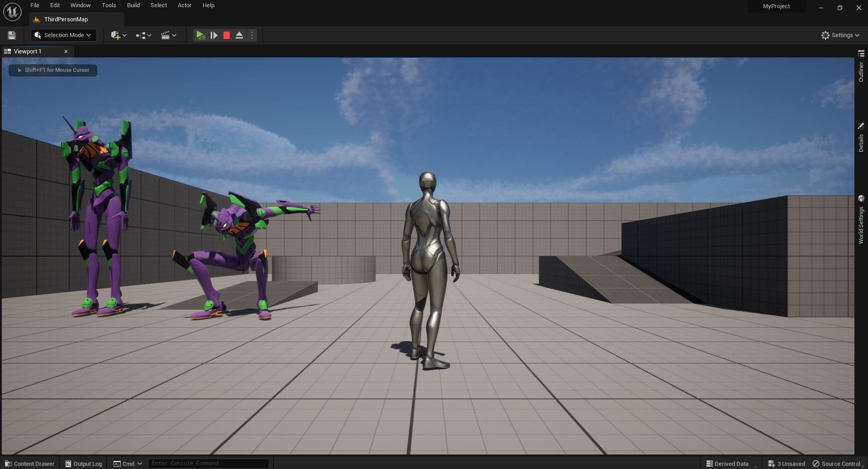Open the quick add content dropdown
Screen dimensions: 868x469
tap(119, 35)
